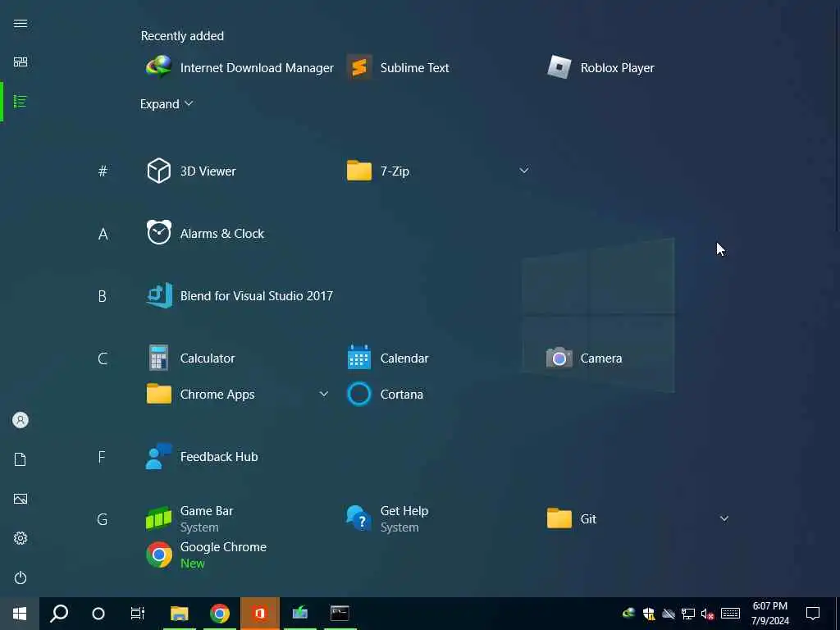The height and width of the screenshot is (630, 840).
Task: Open taskbar Search magnifier
Action: tap(59, 614)
